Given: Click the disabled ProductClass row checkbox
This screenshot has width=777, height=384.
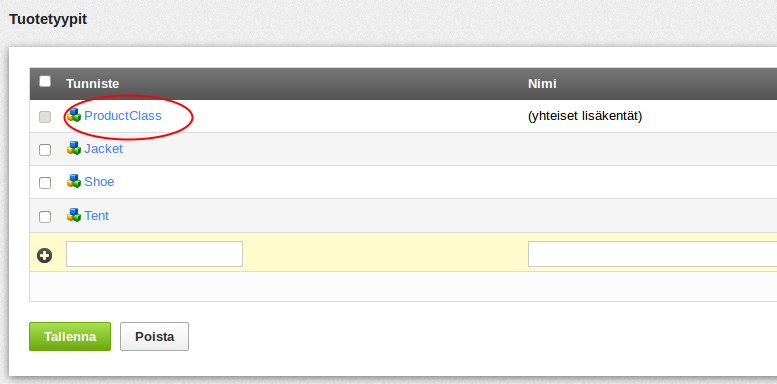Looking at the screenshot, I should pos(45,117).
